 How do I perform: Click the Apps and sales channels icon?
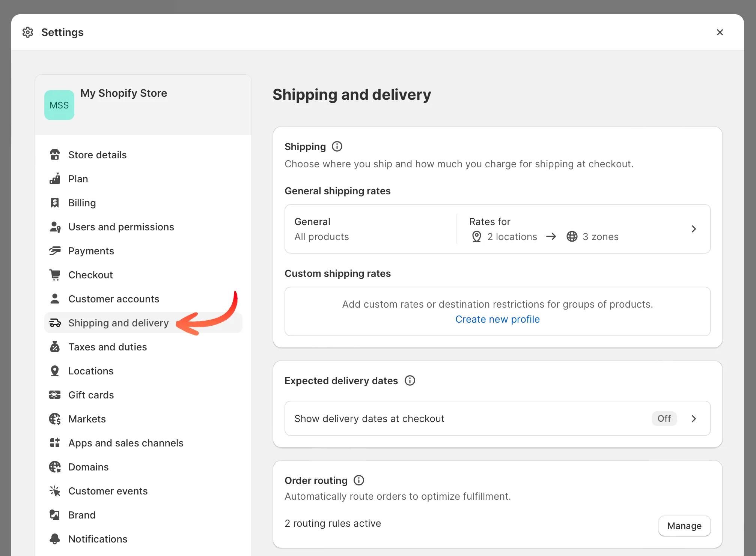click(55, 443)
